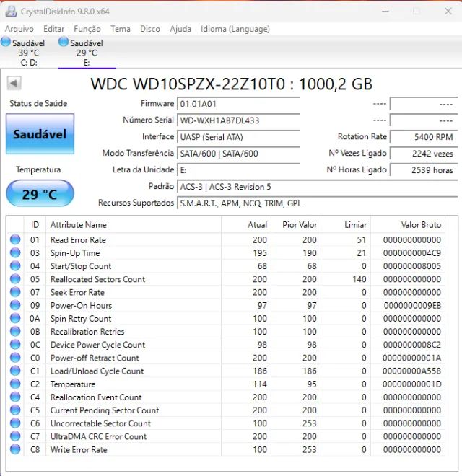
Task: Select the E: disk tab
Action: [x=87, y=52]
